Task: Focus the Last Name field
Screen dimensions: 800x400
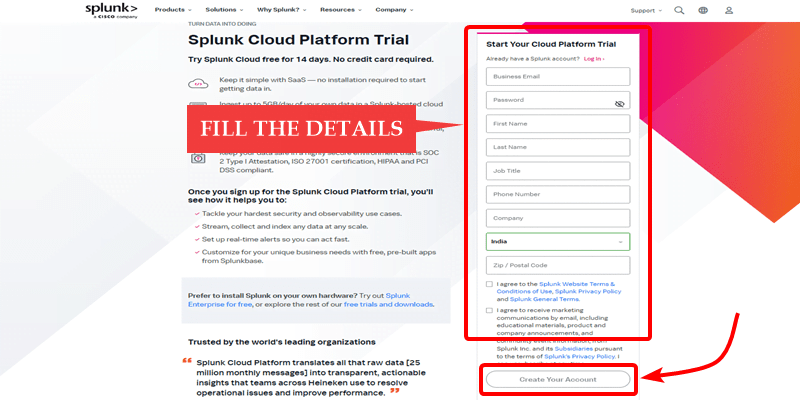Action: [558, 147]
